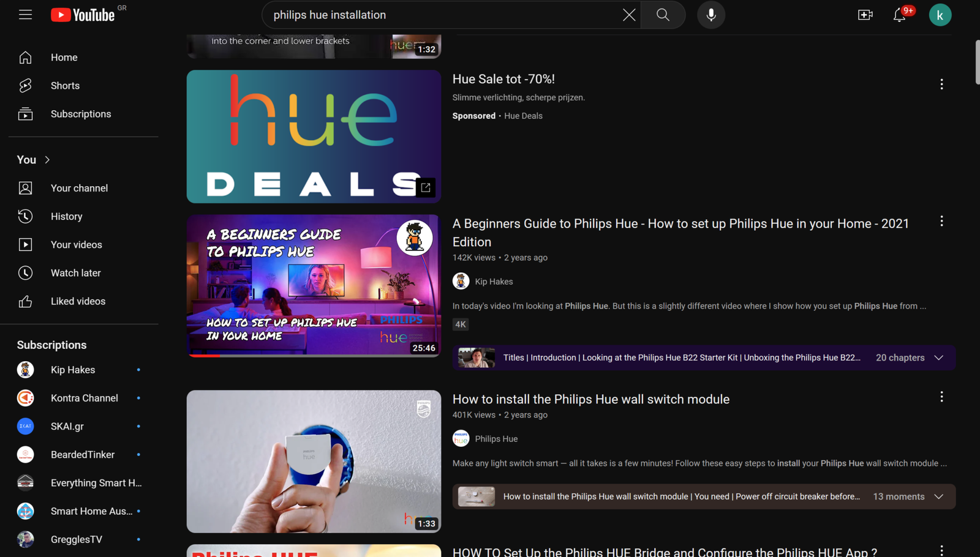Open the Kip Hakes channel link
The image size is (980, 557).
pos(494,282)
